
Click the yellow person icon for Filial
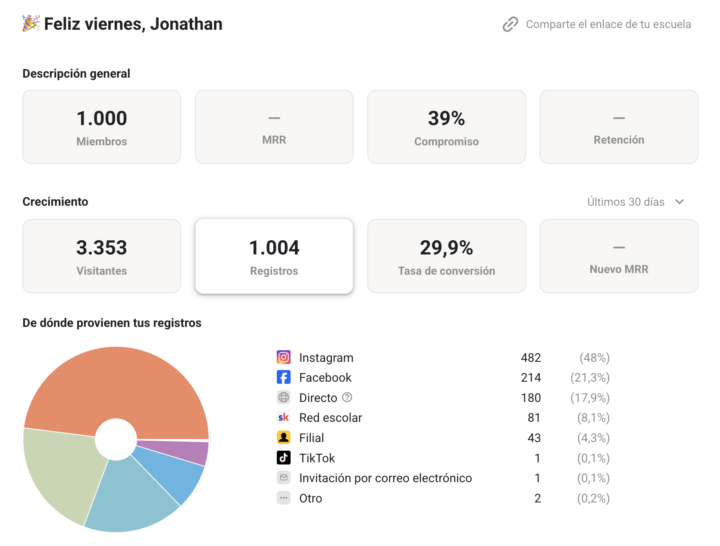pos(283,438)
